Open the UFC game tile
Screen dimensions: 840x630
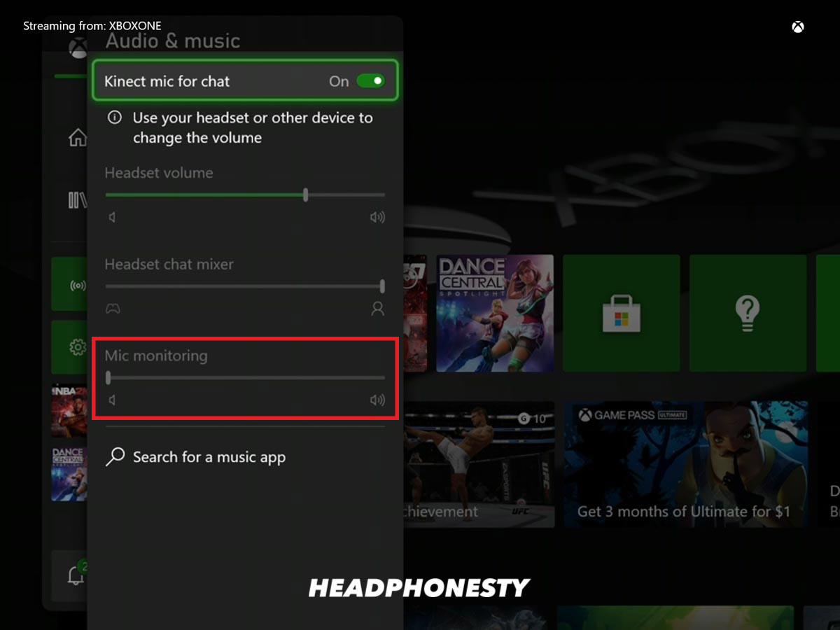479,464
